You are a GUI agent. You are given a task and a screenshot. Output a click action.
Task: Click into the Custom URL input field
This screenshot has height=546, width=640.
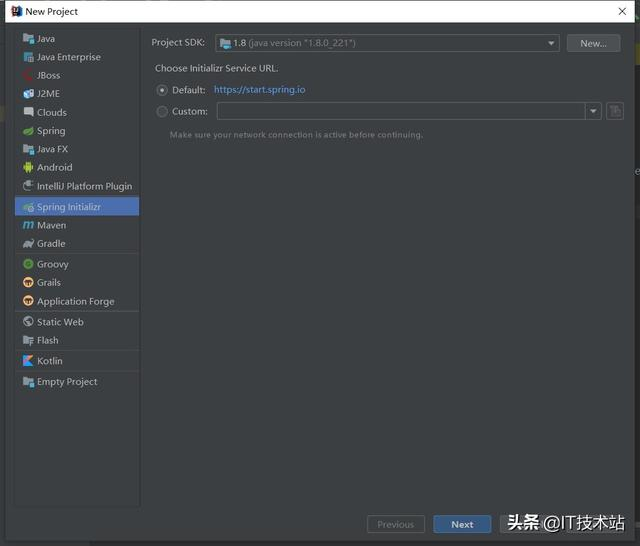pyautogui.click(x=401, y=111)
